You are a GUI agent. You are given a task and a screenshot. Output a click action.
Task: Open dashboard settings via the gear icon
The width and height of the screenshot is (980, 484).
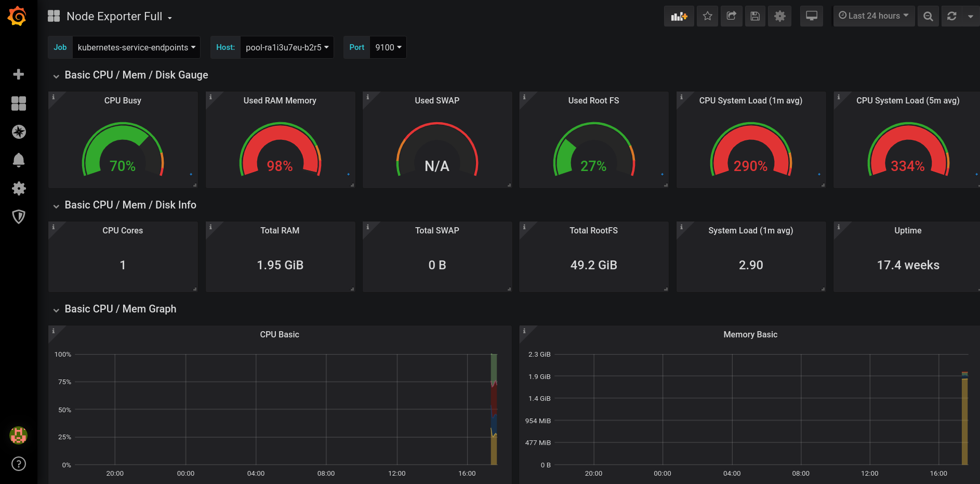(x=779, y=16)
